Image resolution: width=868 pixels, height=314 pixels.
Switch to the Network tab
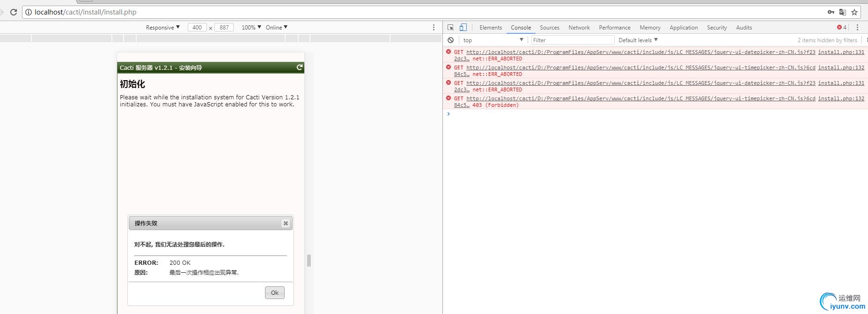(579, 28)
